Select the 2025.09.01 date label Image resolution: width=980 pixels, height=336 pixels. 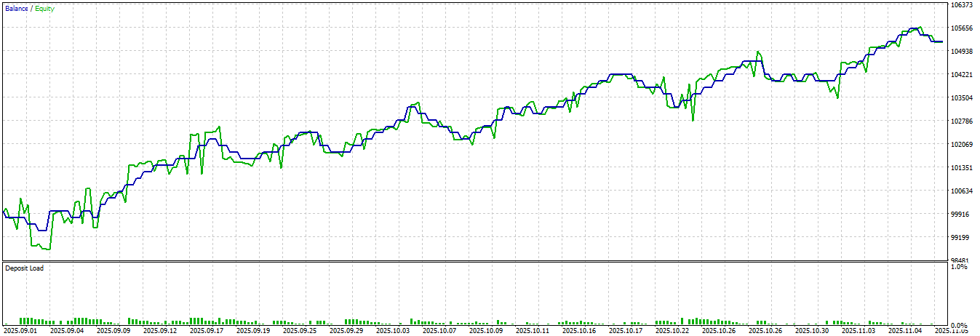20,331
